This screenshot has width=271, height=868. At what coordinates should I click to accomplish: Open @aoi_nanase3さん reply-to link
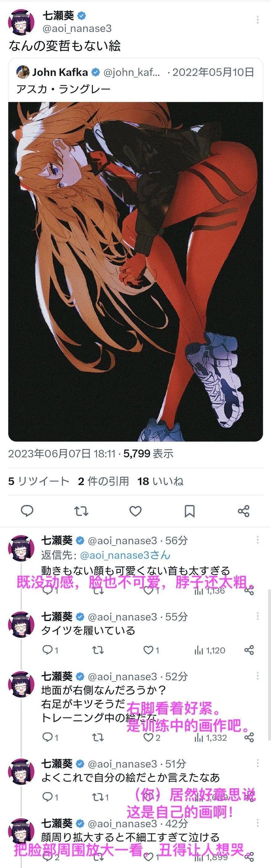coord(125,555)
